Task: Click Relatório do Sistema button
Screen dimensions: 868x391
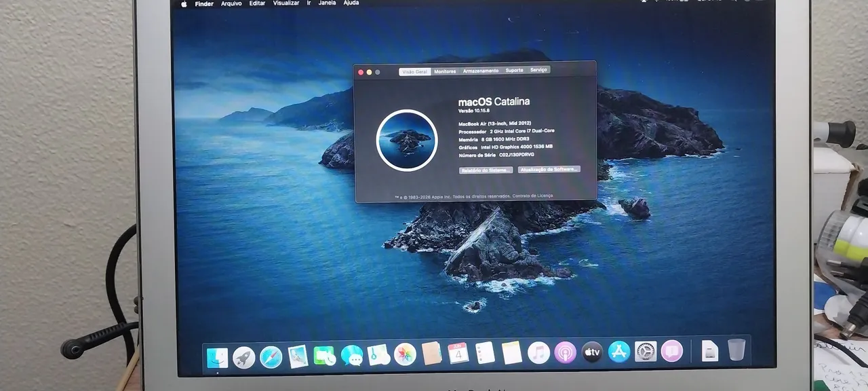Action: pyautogui.click(x=486, y=170)
